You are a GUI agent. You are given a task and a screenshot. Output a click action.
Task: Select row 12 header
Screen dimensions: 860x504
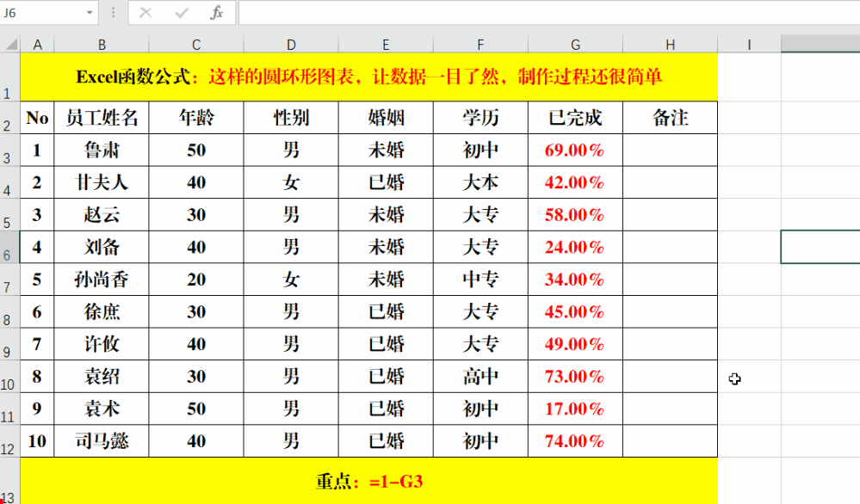click(x=9, y=441)
